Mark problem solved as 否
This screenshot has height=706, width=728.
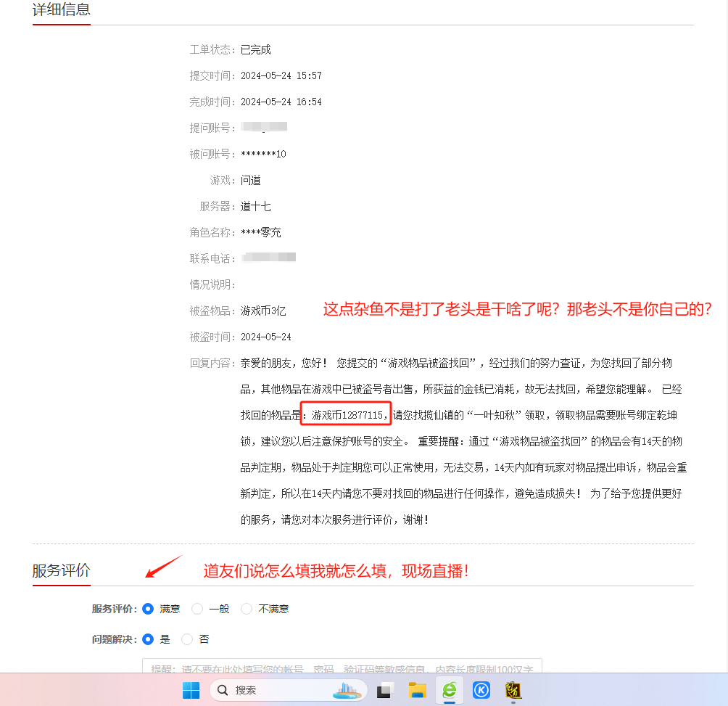click(187, 639)
